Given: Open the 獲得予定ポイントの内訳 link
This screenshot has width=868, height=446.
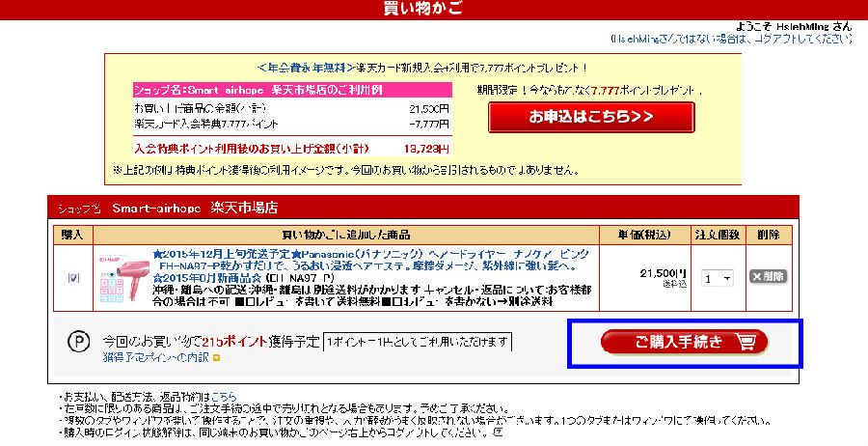Looking at the screenshot, I should 156,357.
